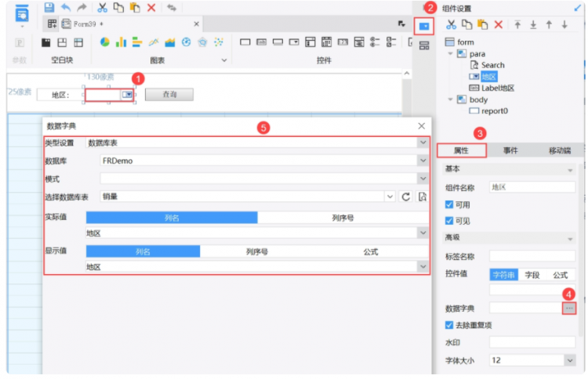Select Label地区 in the component tree
Screen dimensions: 588x379
498,88
